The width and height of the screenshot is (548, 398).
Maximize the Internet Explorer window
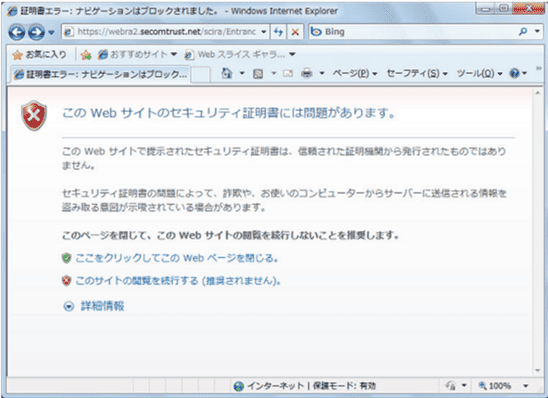click(x=504, y=8)
